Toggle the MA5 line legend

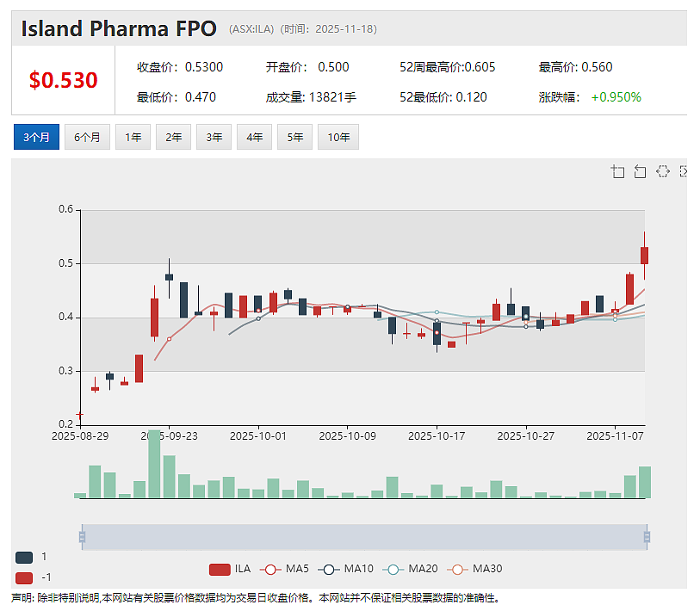click(284, 569)
